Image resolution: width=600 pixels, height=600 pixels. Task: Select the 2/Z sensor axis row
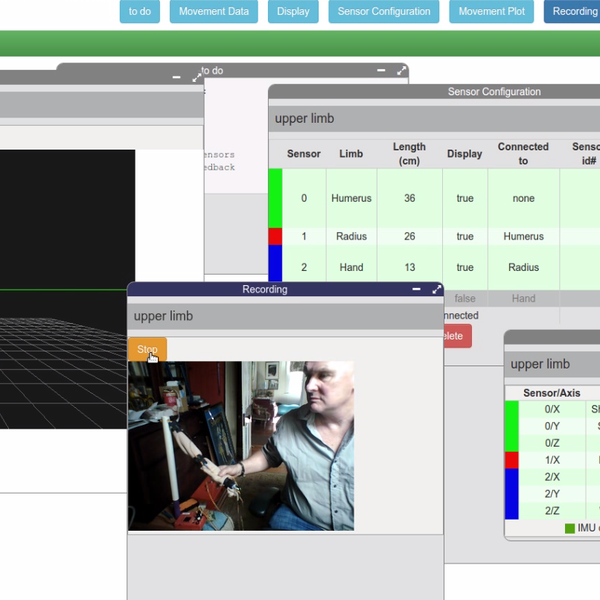pos(552,511)
